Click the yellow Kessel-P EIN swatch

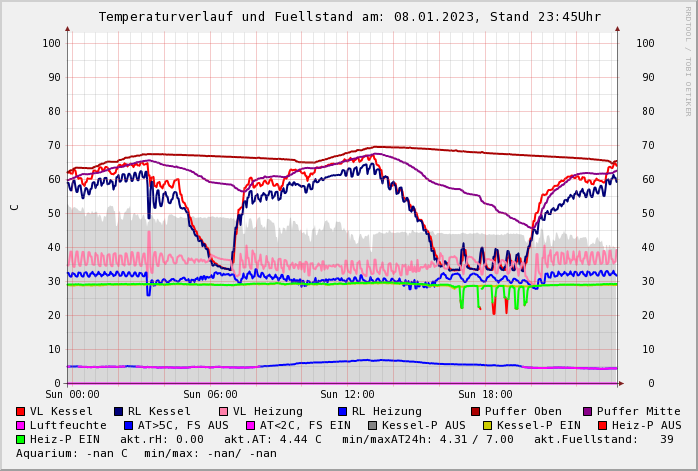pos(490,425)
